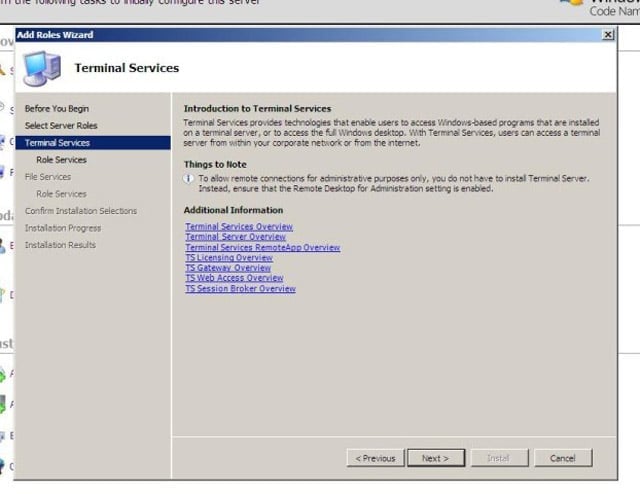Go to Before You Begin step
Image resolution: width=640 pixels, height=494 pixels.
click(x=57, y=109)
